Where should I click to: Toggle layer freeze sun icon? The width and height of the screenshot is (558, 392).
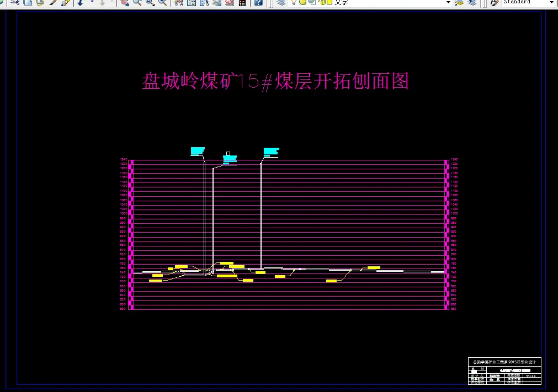(302, 2)
